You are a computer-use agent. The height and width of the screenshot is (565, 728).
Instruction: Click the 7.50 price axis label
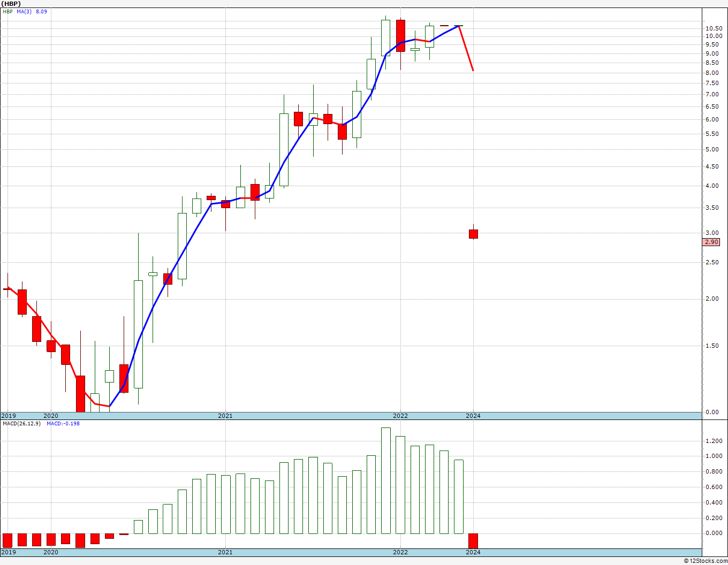tap(712, 83)
